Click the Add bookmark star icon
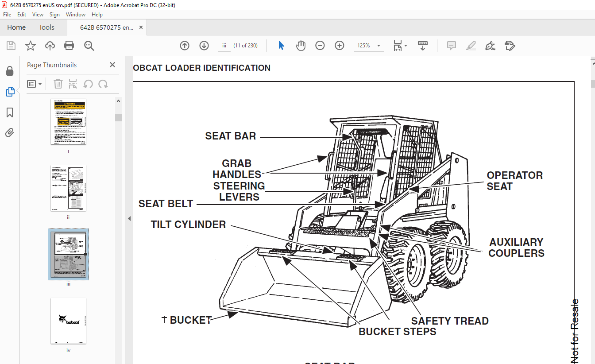Screen dimensions: 595x364 tap(31, 46)
